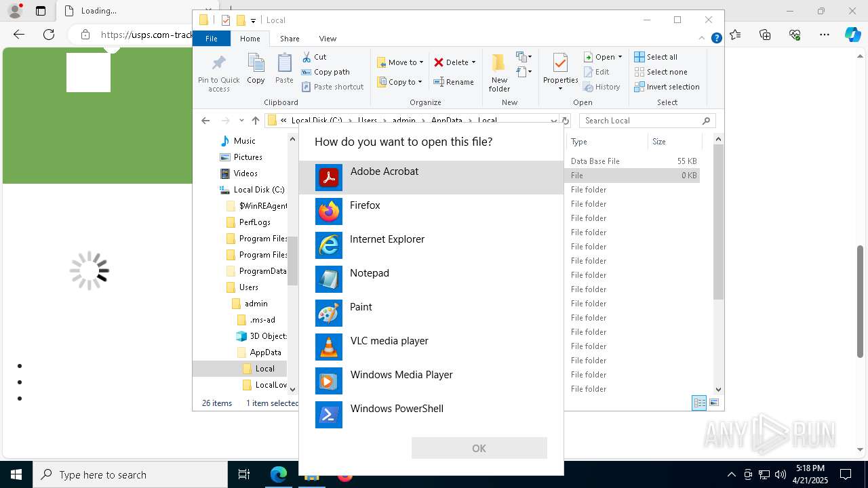This screenshot has width=868, height=488.
Task: Click the Copy ribbon icon
Action: 256,69
